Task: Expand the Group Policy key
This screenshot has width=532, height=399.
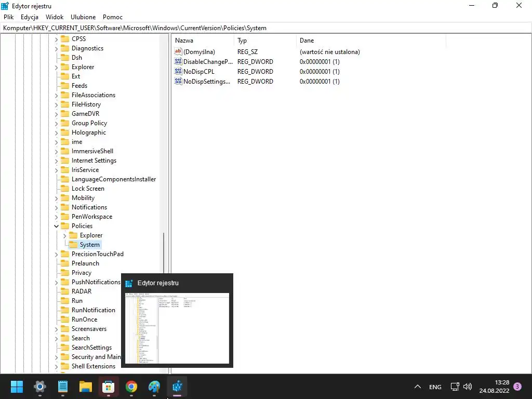Action: click(56, 124)
